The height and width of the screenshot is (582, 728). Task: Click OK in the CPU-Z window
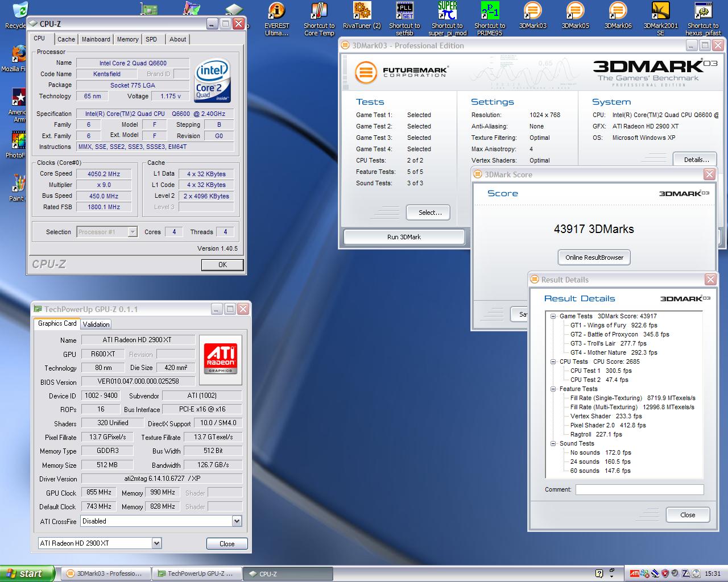222,265
